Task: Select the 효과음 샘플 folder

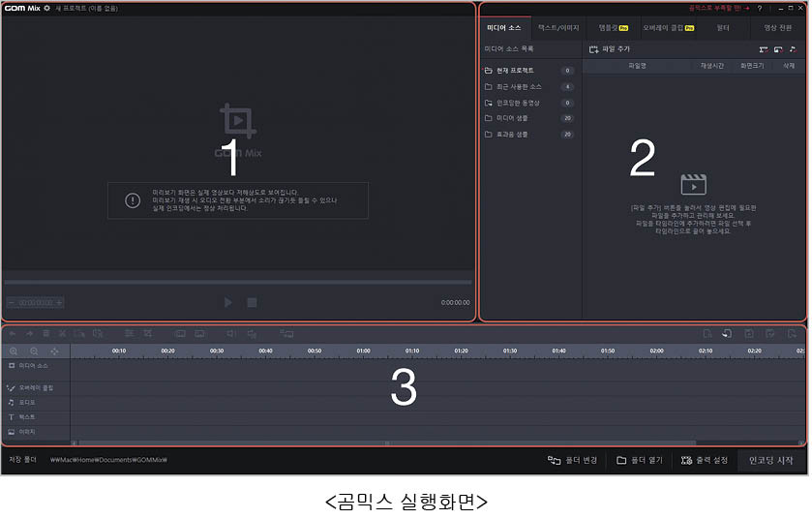Action: (529, 135)
